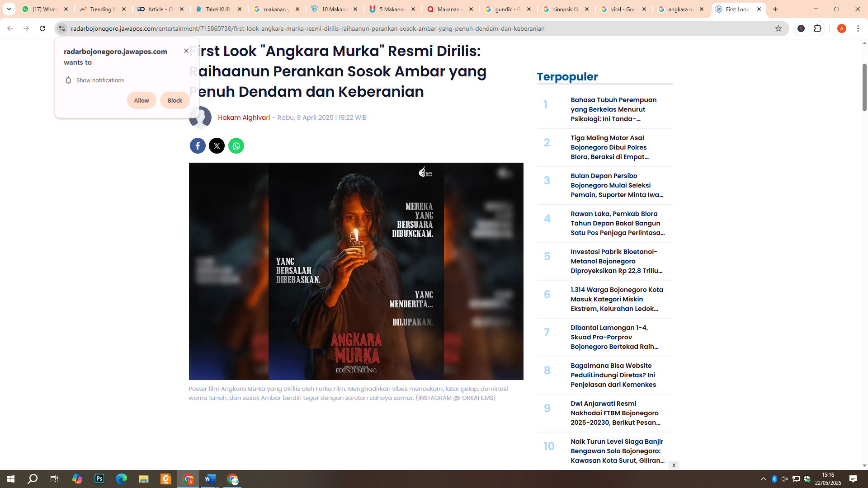The image size is (868, 488).
Task: Launch Copilot from the taskbar
Action: click(77, 479)
